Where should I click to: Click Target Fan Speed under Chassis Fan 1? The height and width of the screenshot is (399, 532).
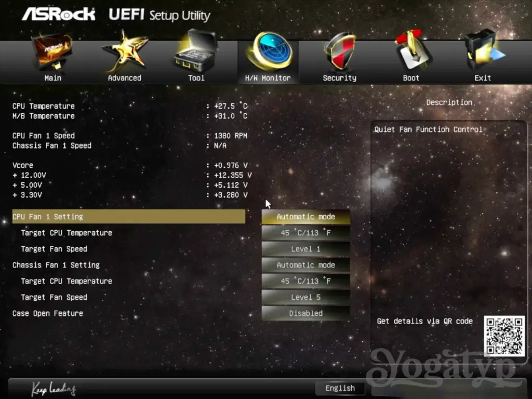click(x=54, y=297)
